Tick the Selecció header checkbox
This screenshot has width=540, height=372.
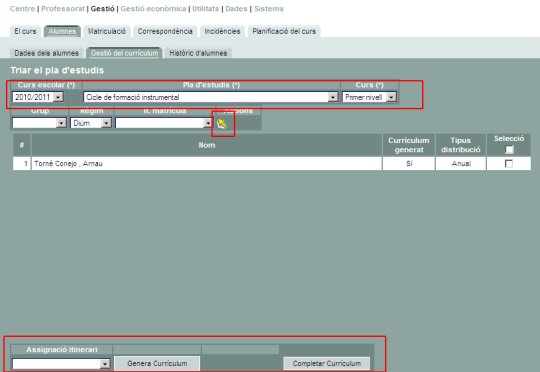coord(509,149)
